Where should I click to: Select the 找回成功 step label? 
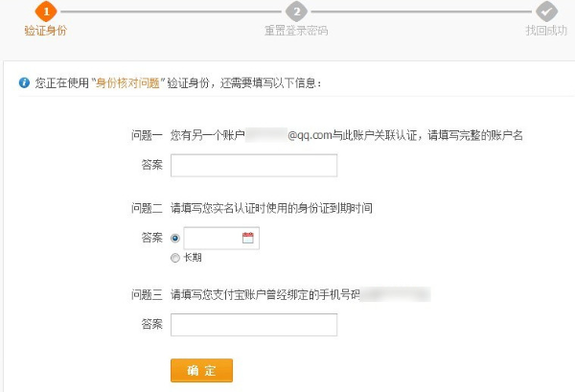coord(545,31)
